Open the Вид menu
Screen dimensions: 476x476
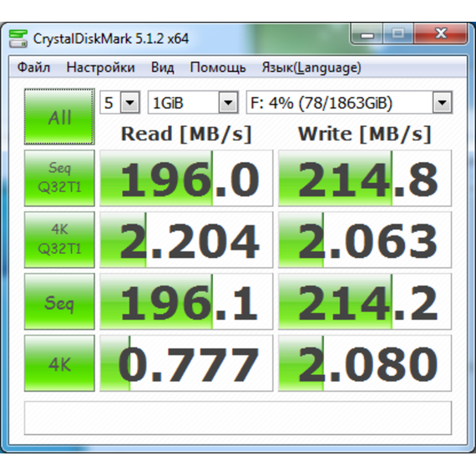pos(162,67)
